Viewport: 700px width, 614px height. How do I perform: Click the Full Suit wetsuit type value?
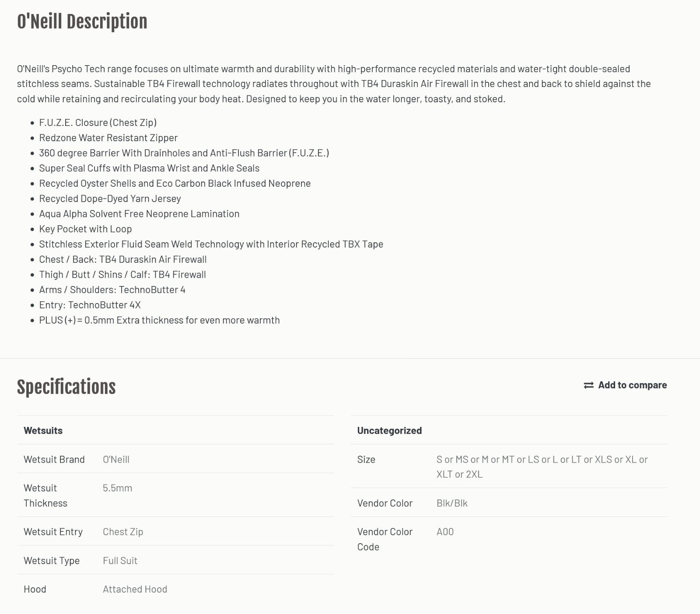(x=120, y=561)
